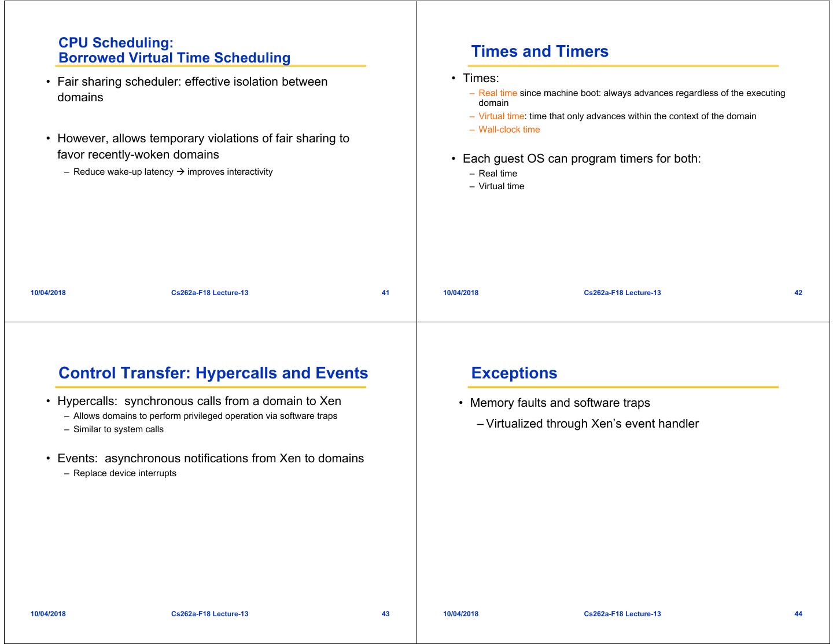Select the 'Times and Timers' slide title

[540, 51]
